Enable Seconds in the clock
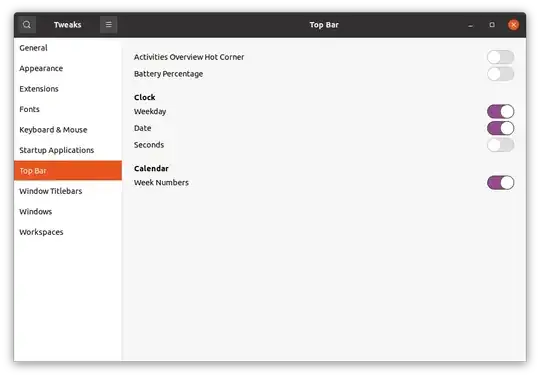Image resolution: width=540 pixels, height=377 pixels. pos(500,145)
